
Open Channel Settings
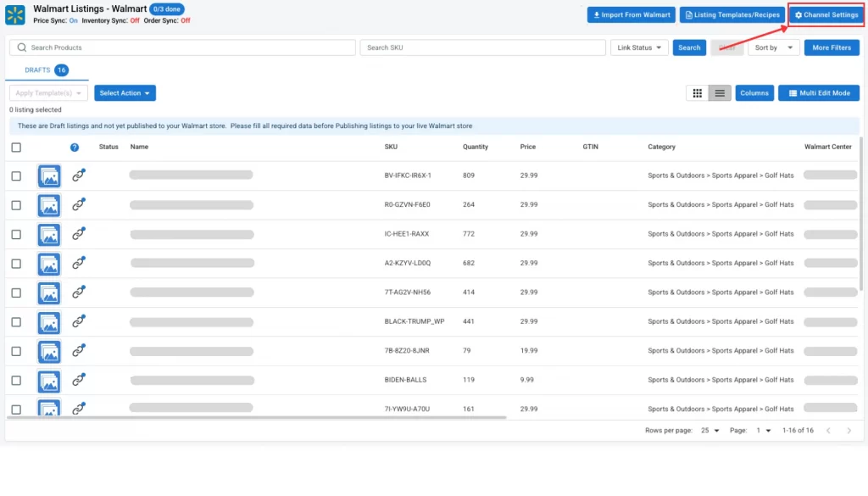pos(826,15)
